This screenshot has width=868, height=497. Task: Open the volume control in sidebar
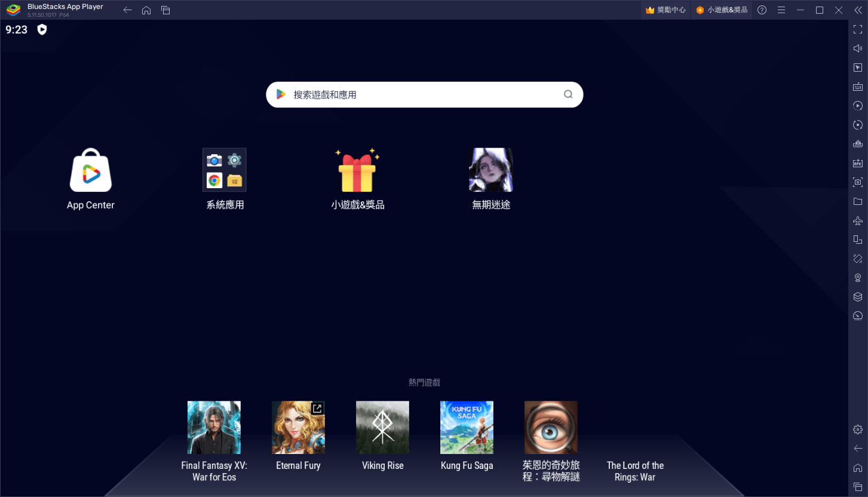coord(858,48)
